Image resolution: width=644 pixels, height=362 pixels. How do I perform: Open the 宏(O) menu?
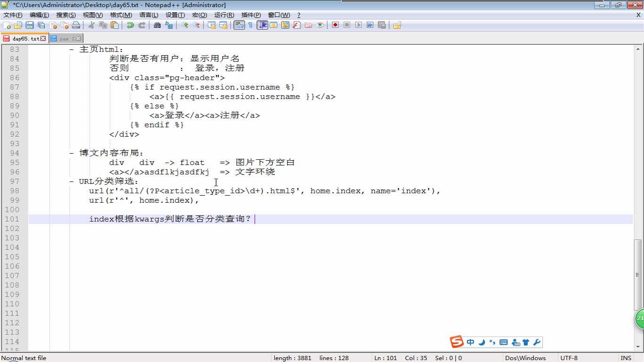pyautogui.click(x=200, y=15)
